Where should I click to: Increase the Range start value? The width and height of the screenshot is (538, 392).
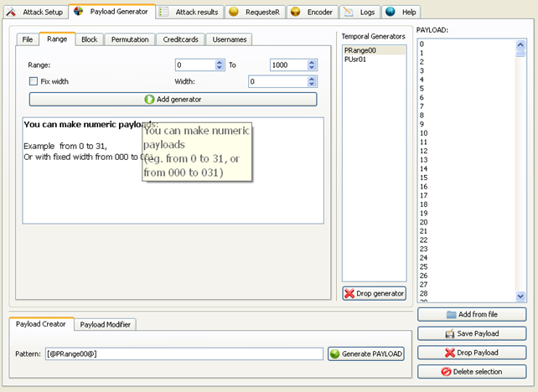point(220,61)
